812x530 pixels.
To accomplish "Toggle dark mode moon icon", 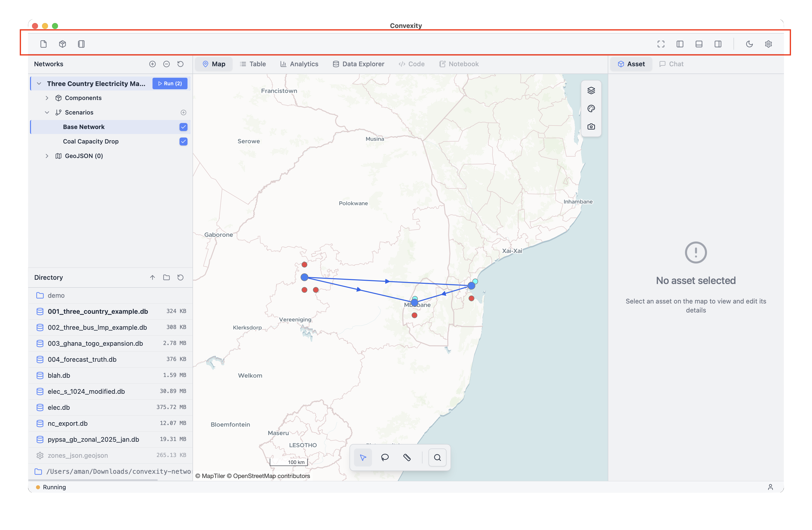I will point(749,44).
